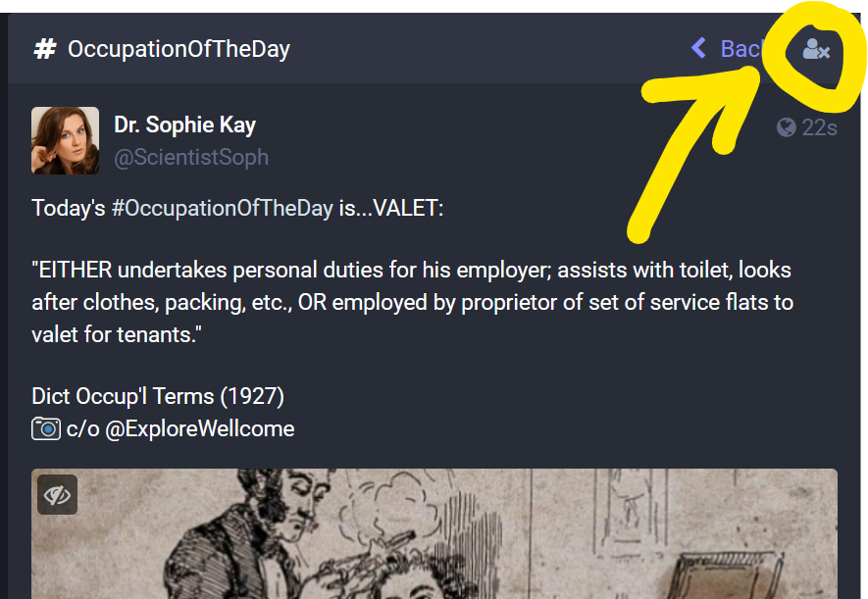Image resolution: width=868 pixels, height=599 pixels.
Task: Click the camera emoji in the post
Action: 46,428
